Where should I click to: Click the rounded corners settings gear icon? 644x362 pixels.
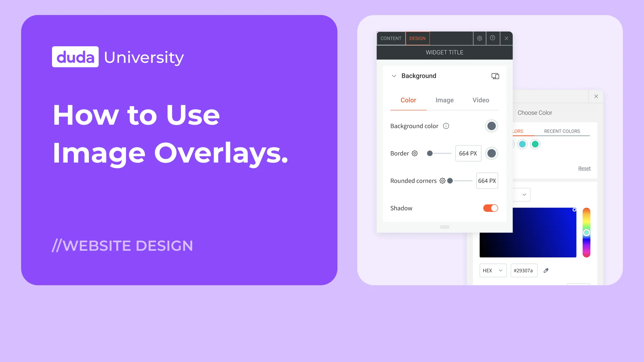point(442,181)
